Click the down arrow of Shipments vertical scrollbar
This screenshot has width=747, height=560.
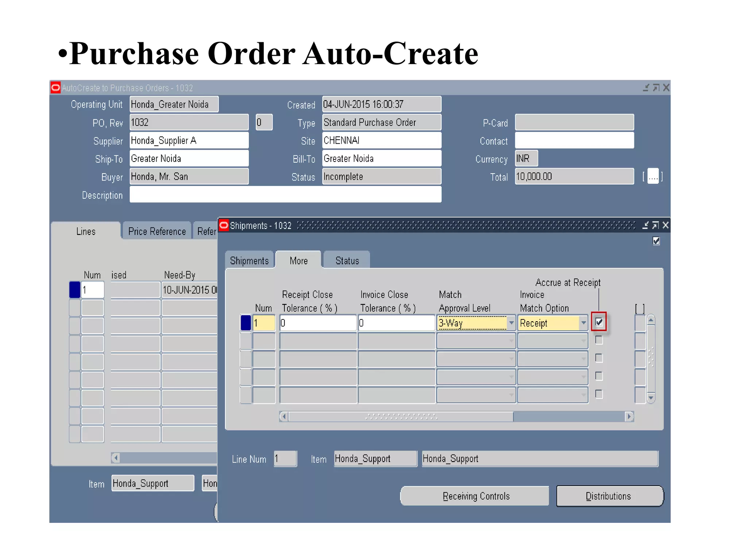pyautogui.click(x=651, y=397)
